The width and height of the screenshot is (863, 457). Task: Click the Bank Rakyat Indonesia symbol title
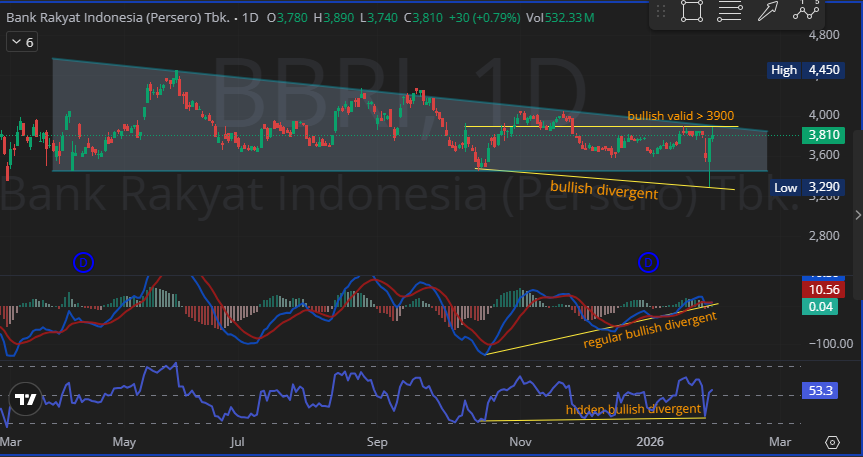[118, 18]
